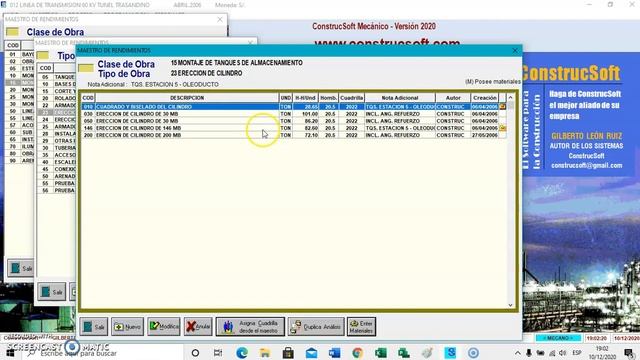The width and height of the screenshot is (640, 360).
Task: Click the Duplica Análisis button
Action: (316, 327)
